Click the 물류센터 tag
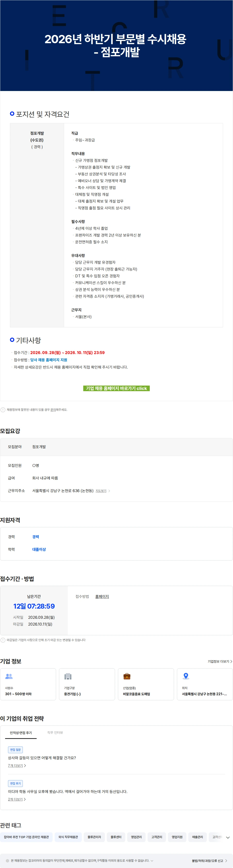The image size is (233, 868). pos(116,837)
